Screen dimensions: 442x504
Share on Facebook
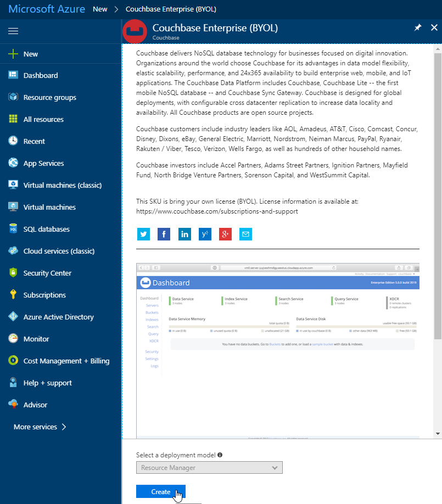pyautogui.click(x=164, y=234)
